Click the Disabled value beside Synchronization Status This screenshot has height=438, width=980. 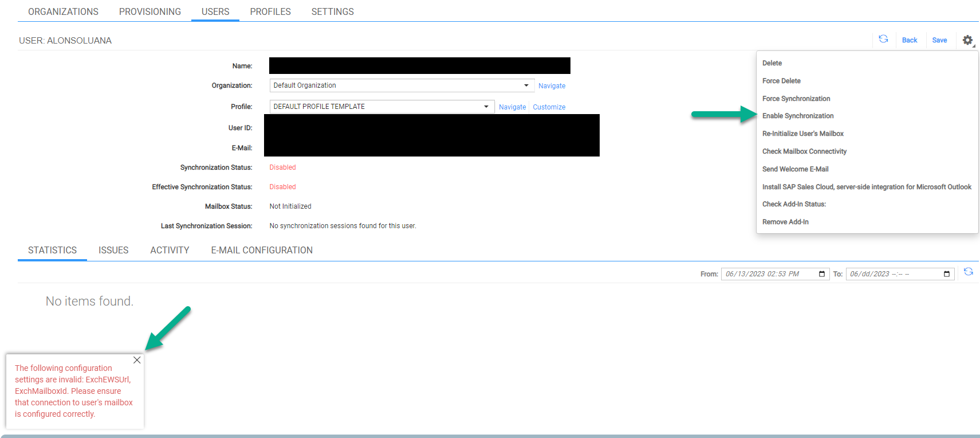click(282, 167)
